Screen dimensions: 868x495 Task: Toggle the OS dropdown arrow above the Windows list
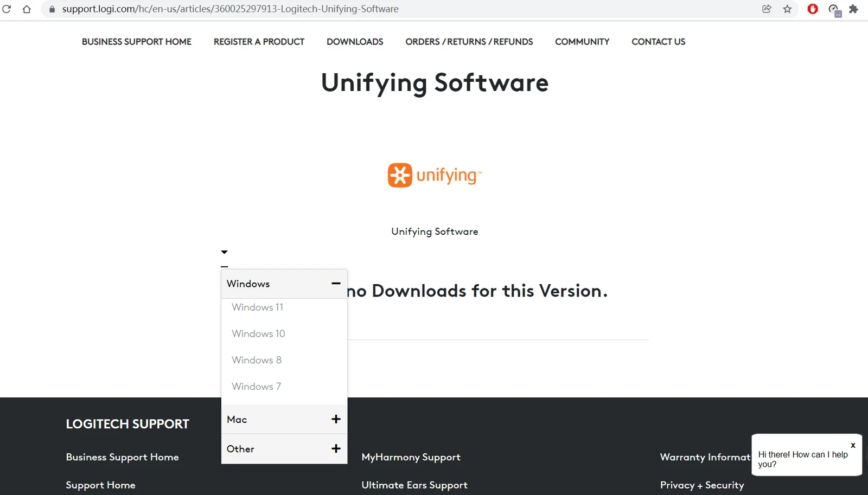tap(225, 252)
